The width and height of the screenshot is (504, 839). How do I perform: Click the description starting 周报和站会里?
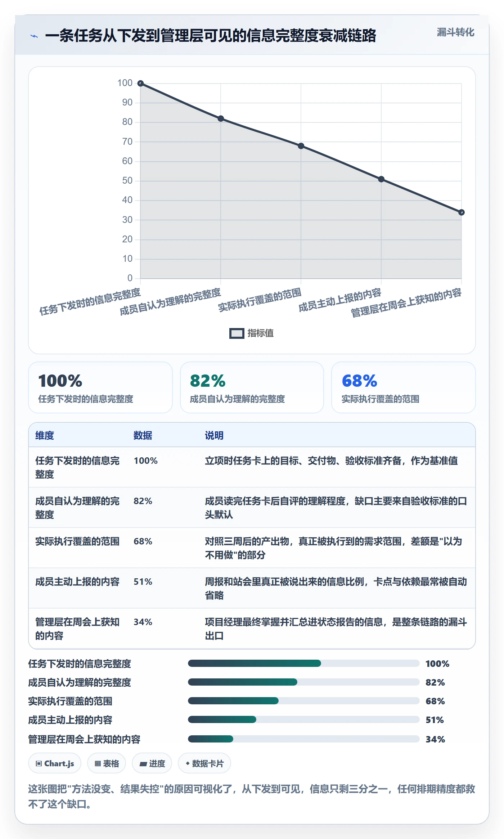pyautogui.click(x=336, y=588)
